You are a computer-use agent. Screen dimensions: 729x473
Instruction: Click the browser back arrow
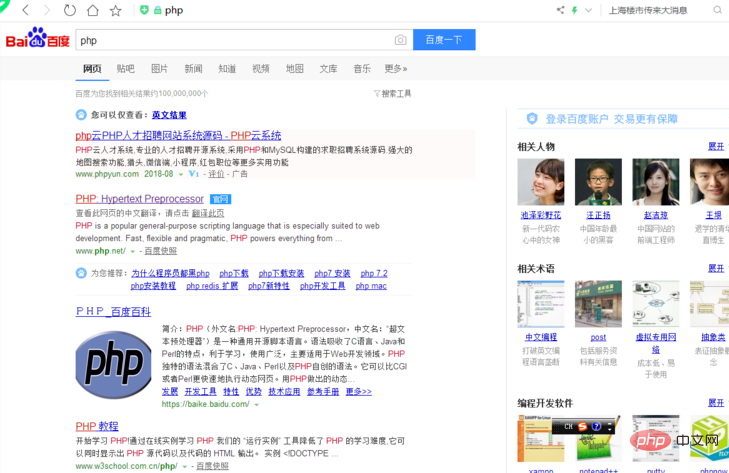25,10
